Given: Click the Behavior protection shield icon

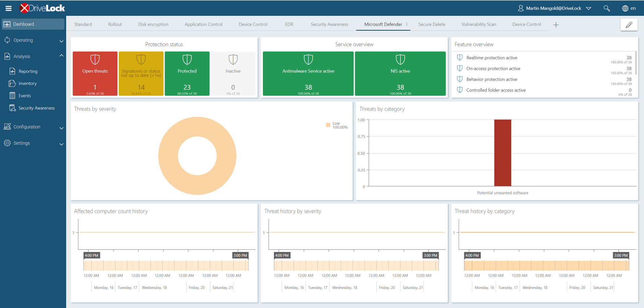Looking at the screenshot, I should pos(460,79).
